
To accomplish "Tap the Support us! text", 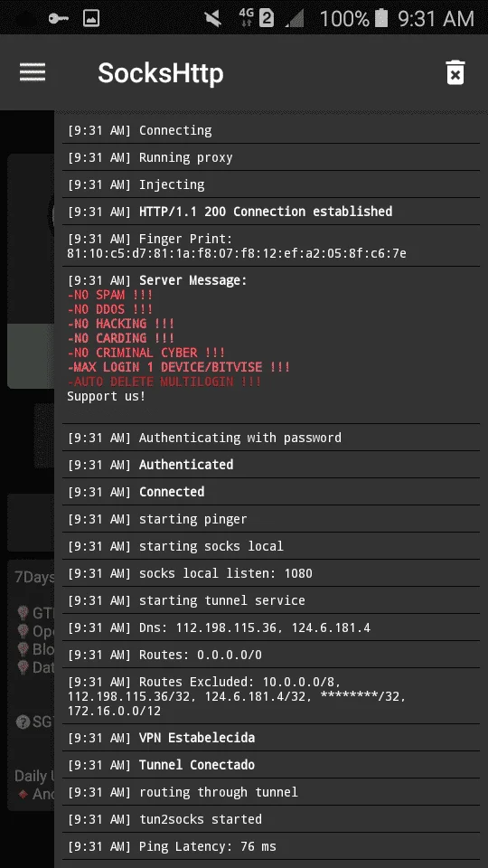I will click(107, 396).
